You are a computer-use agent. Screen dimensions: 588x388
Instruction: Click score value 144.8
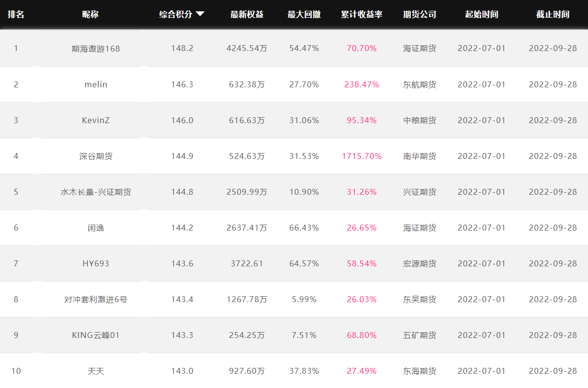[x=182, y=192]
